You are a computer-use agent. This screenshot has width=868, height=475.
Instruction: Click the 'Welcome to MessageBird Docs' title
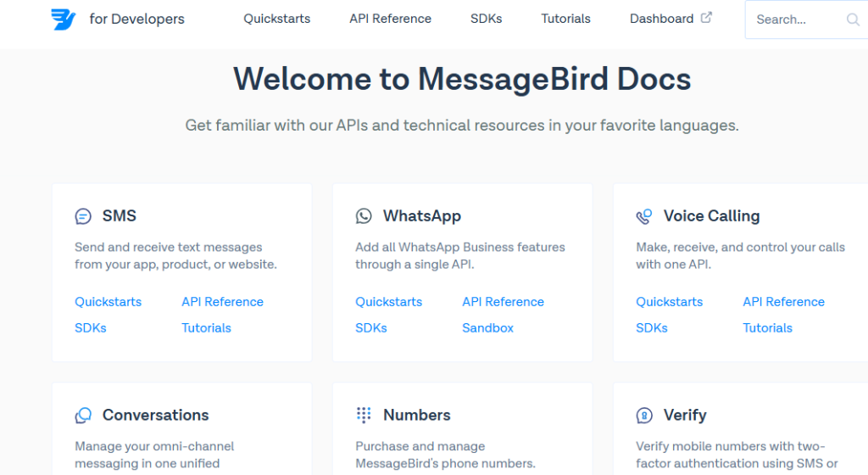462,79
